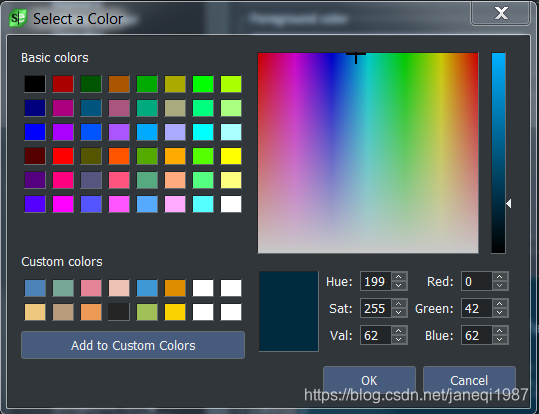Decrease Red with the down arrow

[500, 286]
